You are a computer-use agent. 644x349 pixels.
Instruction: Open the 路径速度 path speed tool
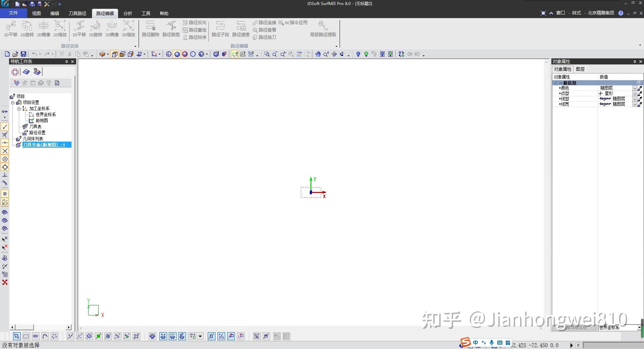point(241,29)
